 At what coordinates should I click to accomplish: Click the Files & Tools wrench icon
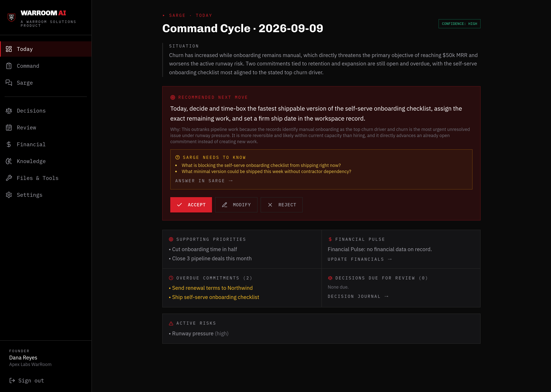(9, 178)
